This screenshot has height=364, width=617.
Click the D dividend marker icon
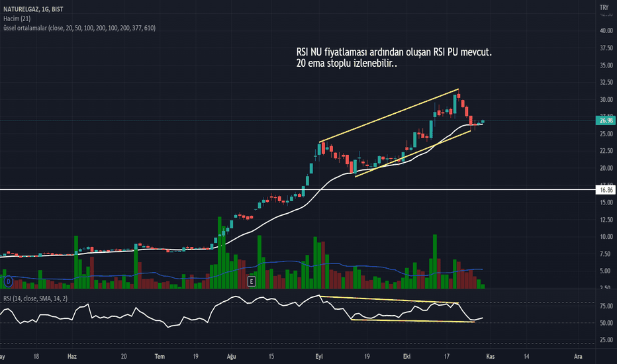pos(8,281)
